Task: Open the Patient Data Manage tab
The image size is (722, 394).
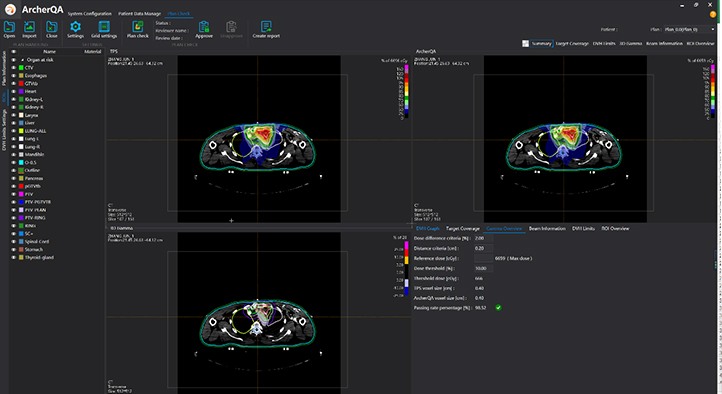Action: pos(140,13)
